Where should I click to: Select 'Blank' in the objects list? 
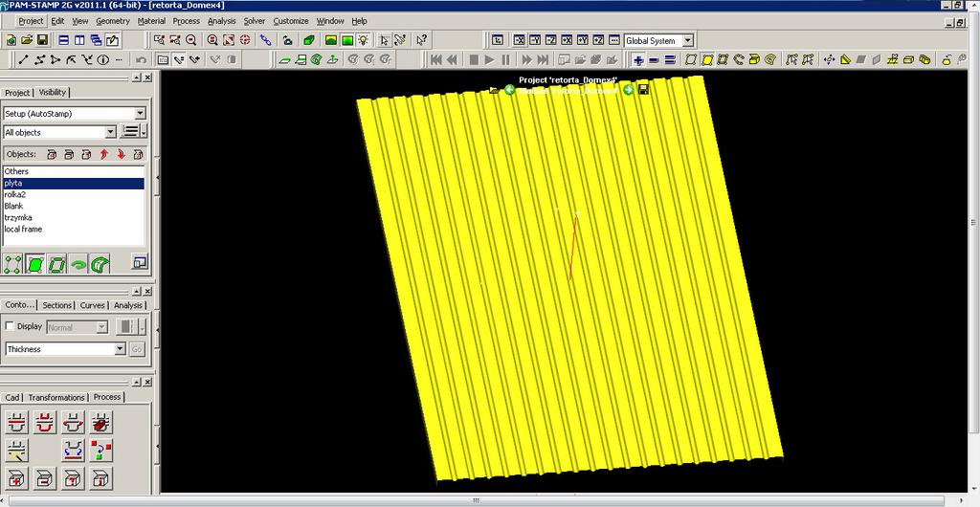(x=74, y=206)
